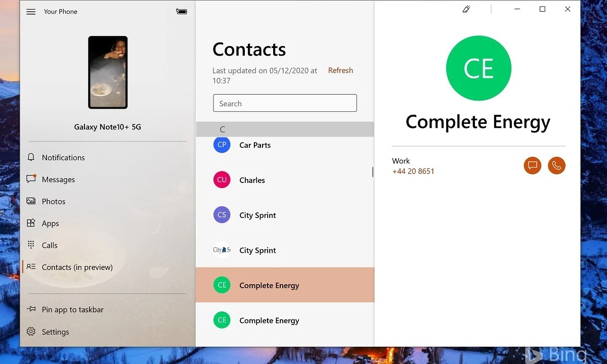
Task: Refresh the contacts list
Action: point(340,70)
